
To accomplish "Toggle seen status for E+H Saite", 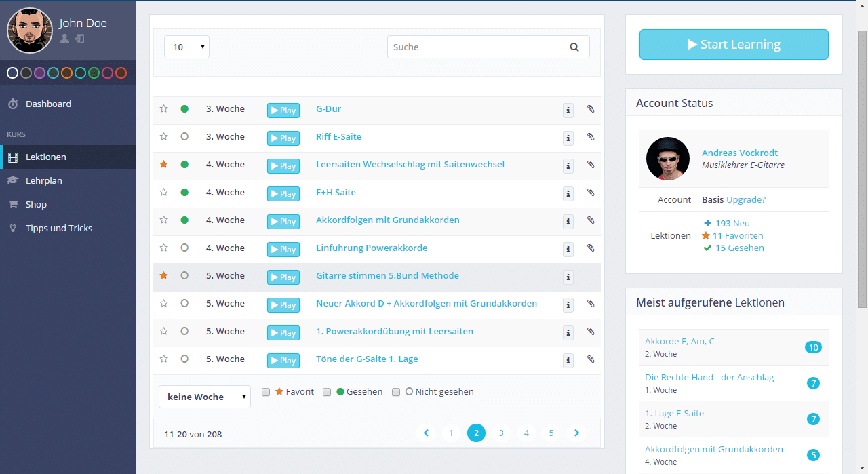I will tap(184, 192).
